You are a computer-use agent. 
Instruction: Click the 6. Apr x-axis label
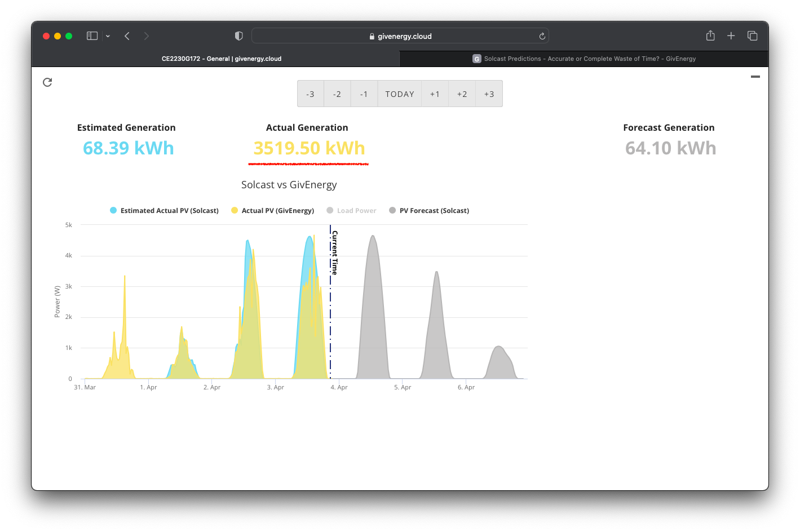[x=466, y=388]
